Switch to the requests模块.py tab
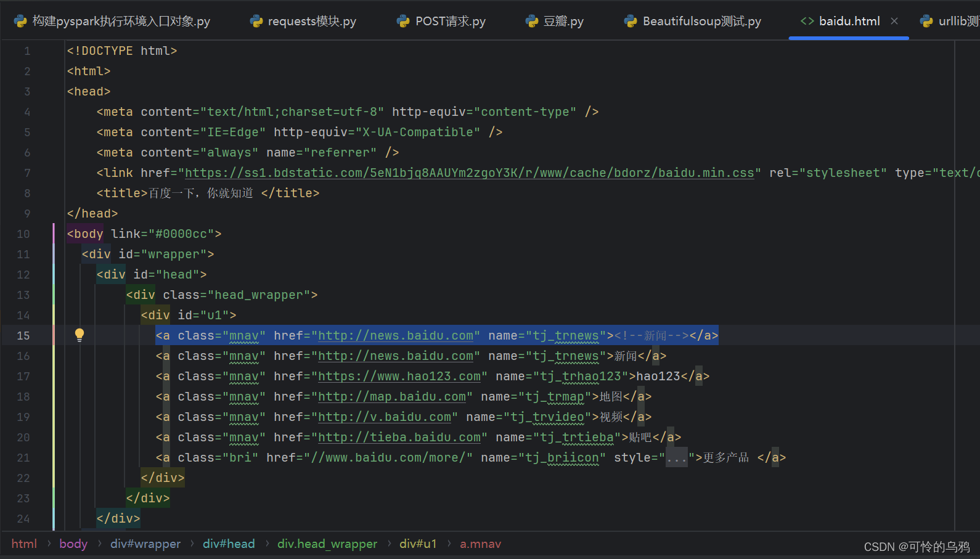Viewport: 980px width, 559px height. click(x=303, y=22)
